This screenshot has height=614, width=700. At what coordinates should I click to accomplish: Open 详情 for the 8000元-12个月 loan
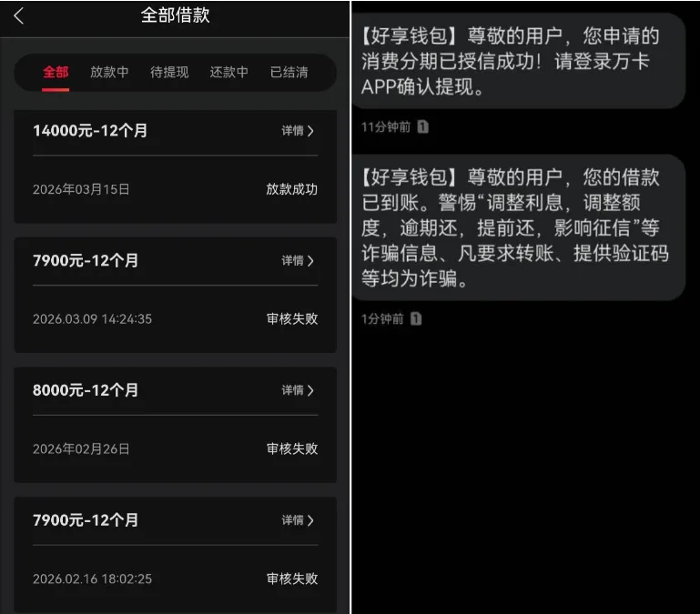(298, 390)
